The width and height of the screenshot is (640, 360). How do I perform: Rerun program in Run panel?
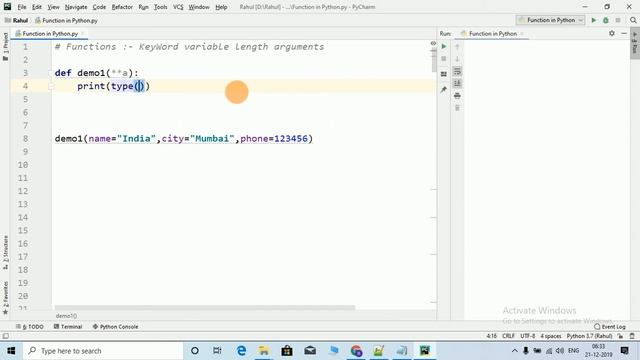444,47
